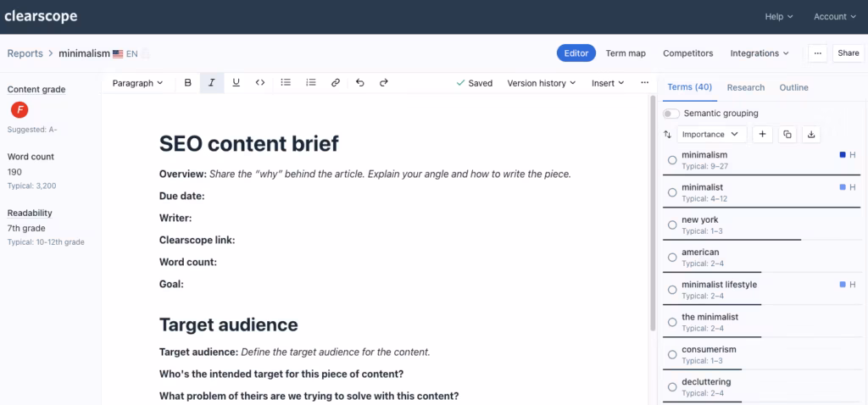Place cursor on the Writer: line
This screenshot has width=868, height=405.
175,218
